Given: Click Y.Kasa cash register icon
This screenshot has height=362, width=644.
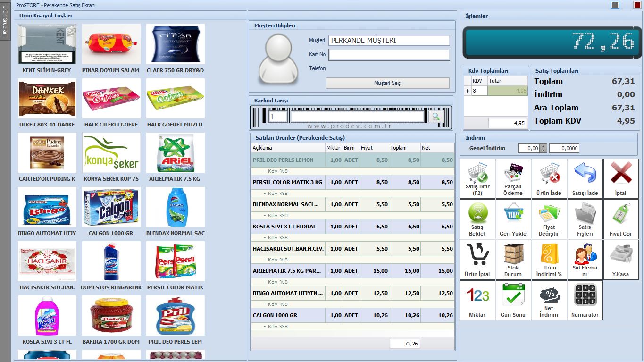Looking at the screenshot, I should tap(621, 260).
